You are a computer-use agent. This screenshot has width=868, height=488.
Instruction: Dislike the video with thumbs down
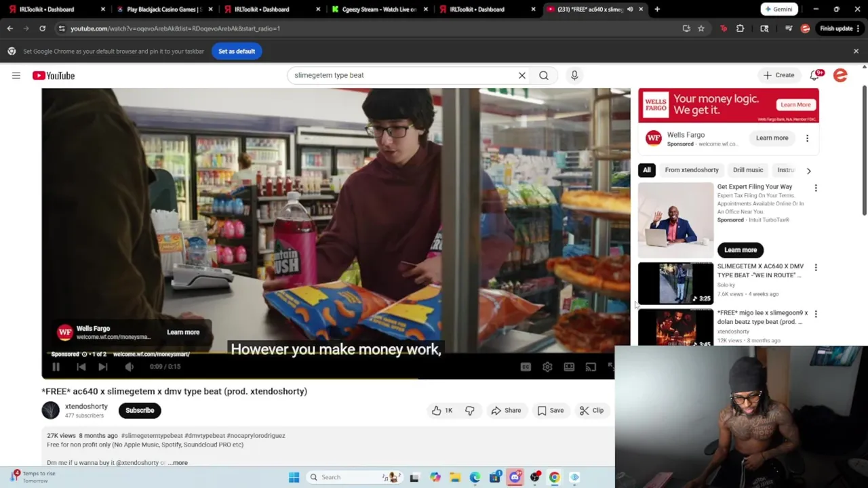(x=470, y=410)
